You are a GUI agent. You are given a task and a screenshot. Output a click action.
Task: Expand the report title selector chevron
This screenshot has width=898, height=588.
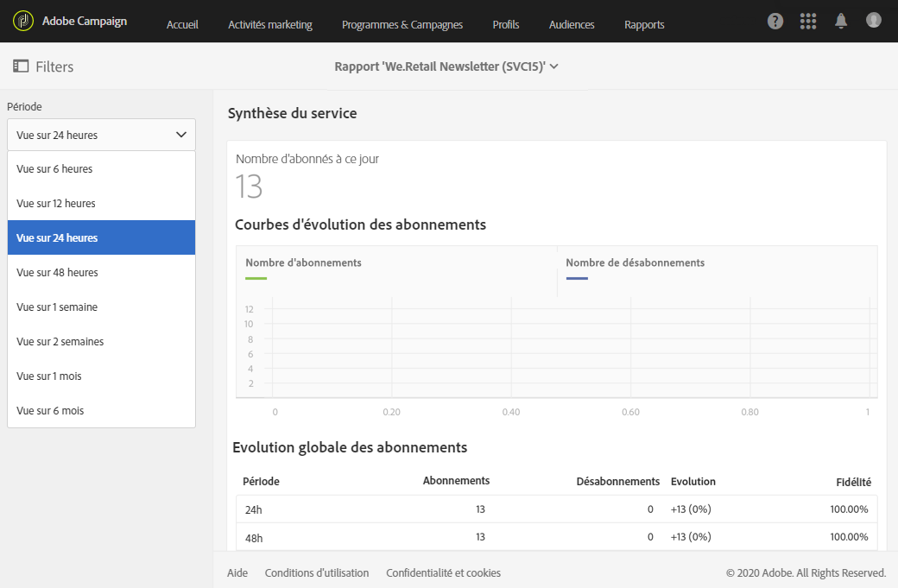pos(553,66)
